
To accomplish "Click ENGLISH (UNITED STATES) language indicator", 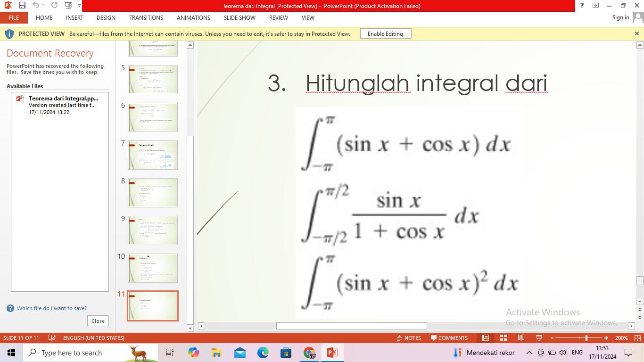I will pyautogui.click(x=93, y=338).
